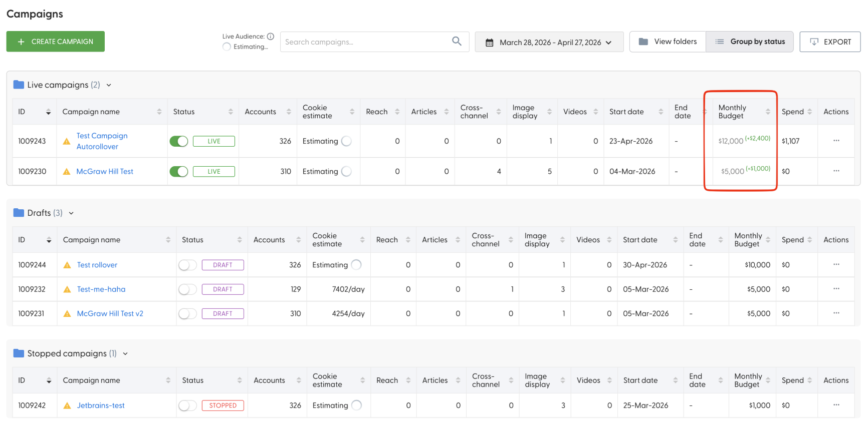The width and height of the screenshot is (868, 423).
Task: Click the Search campaigns field
Action: click(x=366, y=42)
